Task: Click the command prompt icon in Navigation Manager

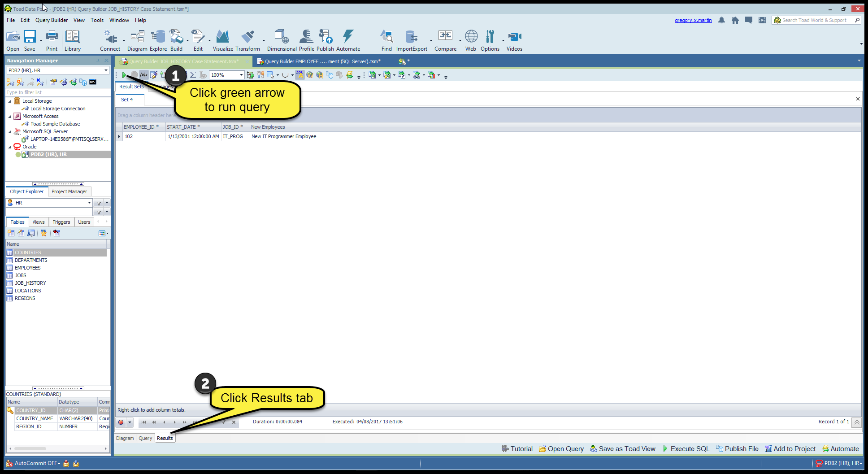Action: pos(93,82)
